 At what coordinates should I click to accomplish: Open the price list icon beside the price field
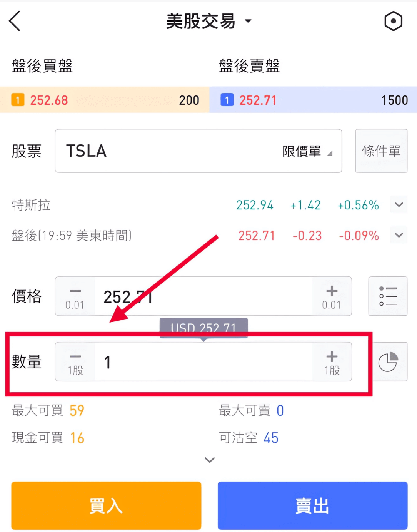(x=388, y=296)
